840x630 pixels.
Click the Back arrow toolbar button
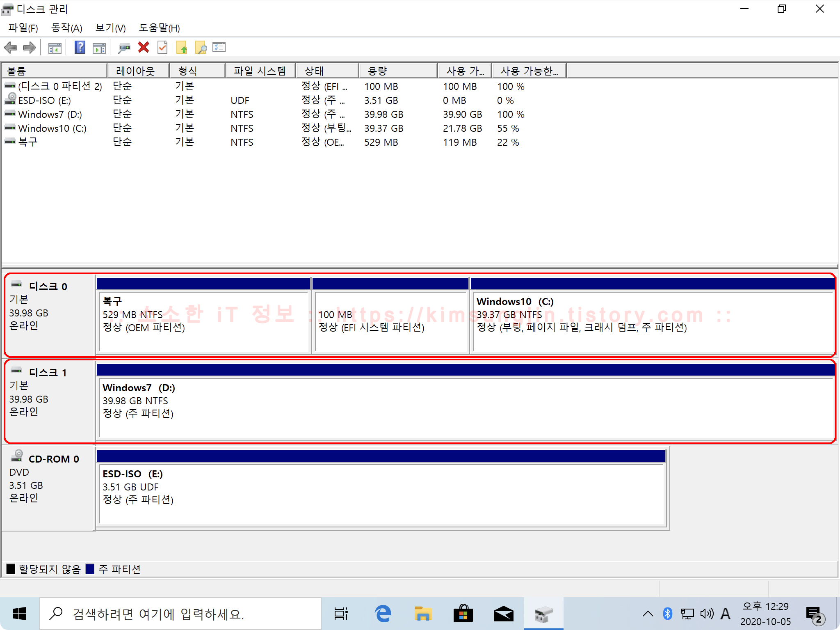pyautogui.click(x=11, y=48)
